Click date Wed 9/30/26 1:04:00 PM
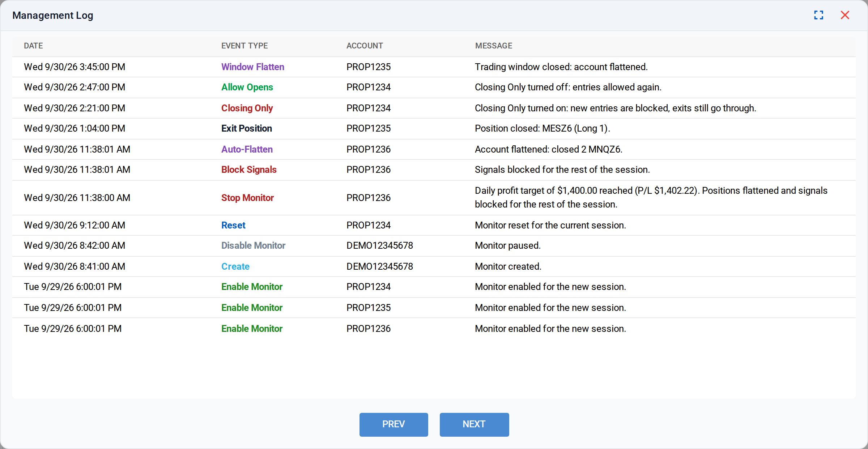 pos(75,128)
